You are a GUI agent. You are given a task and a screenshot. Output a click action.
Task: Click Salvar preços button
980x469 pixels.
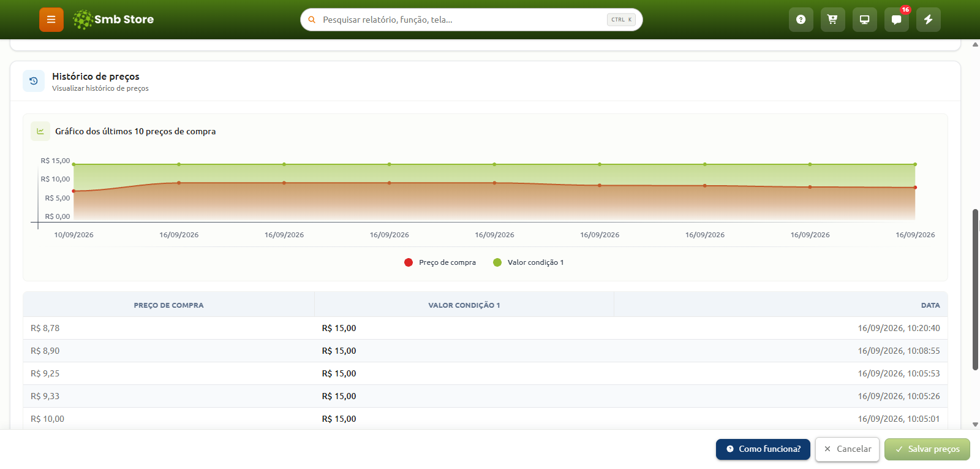927,449
